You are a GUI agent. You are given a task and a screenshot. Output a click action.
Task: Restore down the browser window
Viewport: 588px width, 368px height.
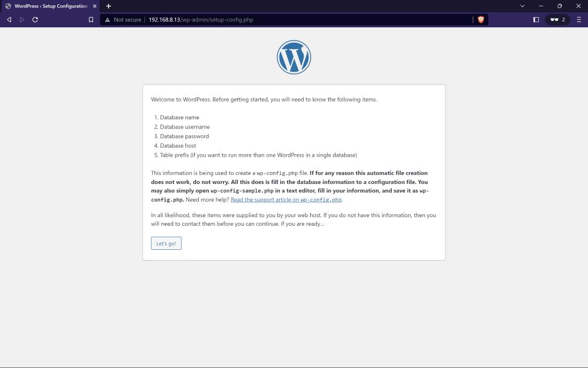pyautogui.click(x=560, y=6)
